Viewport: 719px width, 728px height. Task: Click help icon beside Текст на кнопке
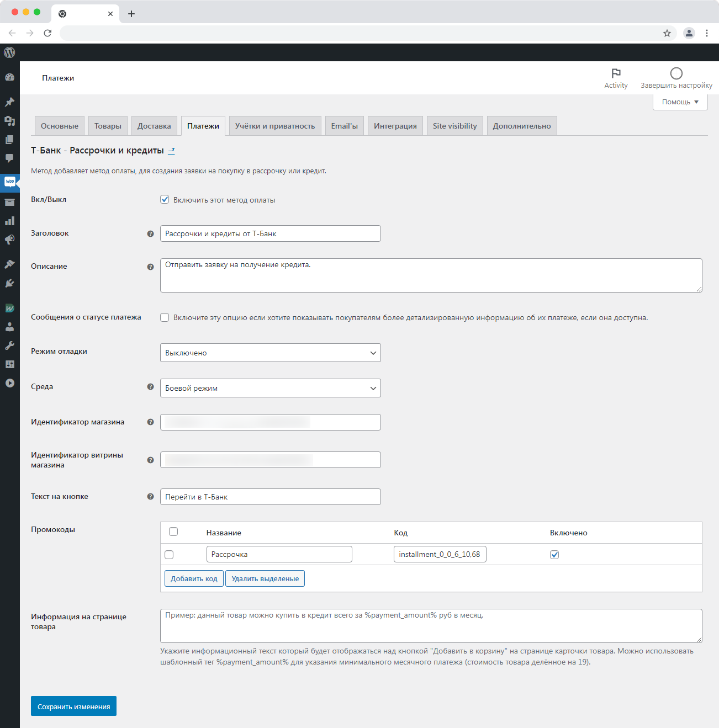point(150,497)
